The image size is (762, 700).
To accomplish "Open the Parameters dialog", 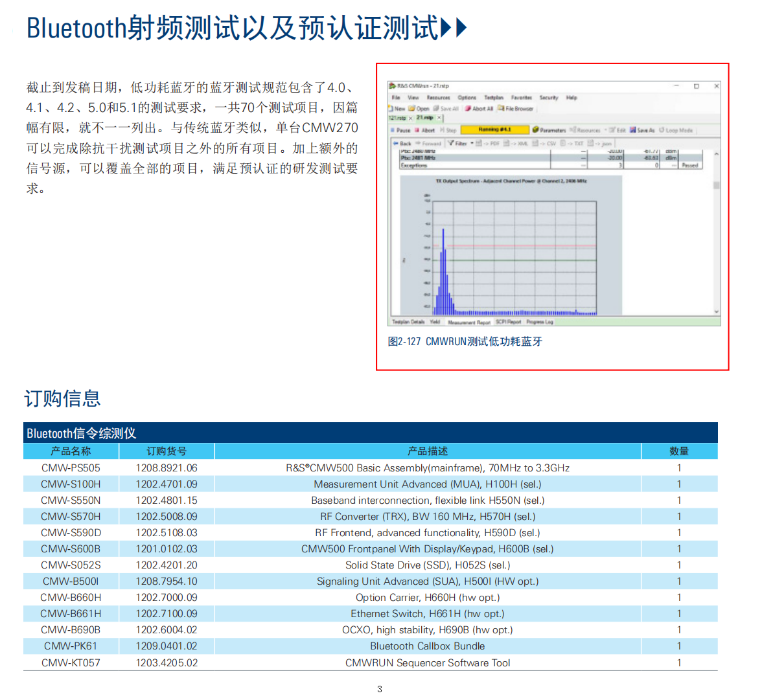I will tap(549, 130).
